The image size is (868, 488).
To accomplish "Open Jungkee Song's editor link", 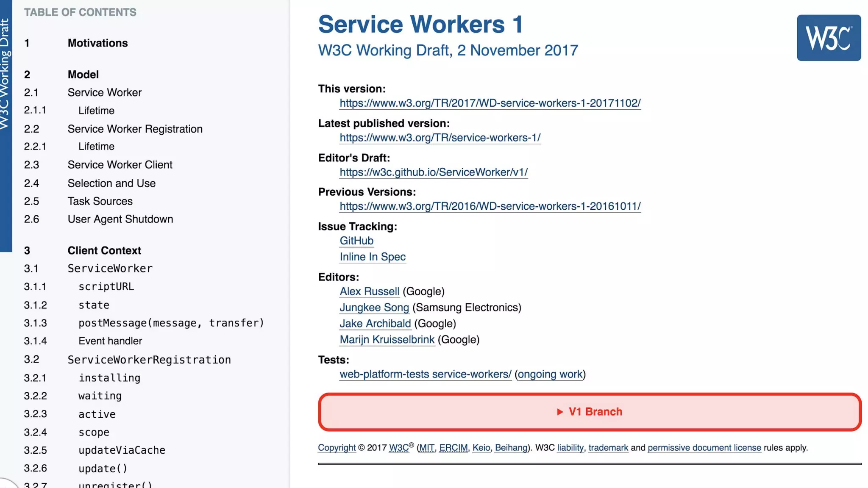I will click(x=374, y=308).
